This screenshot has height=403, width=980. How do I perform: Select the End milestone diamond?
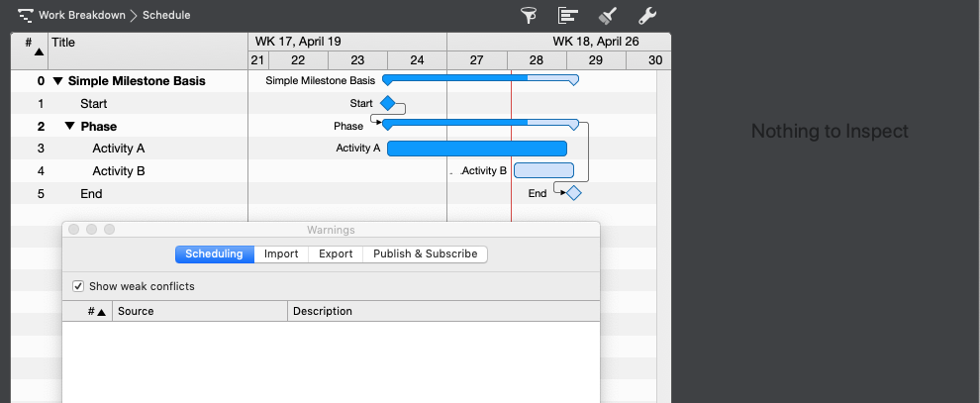573,193
